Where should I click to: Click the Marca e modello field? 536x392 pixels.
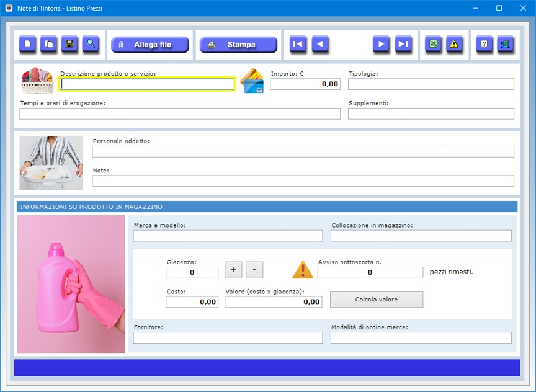pyautogui.click(x=228, y=236)
